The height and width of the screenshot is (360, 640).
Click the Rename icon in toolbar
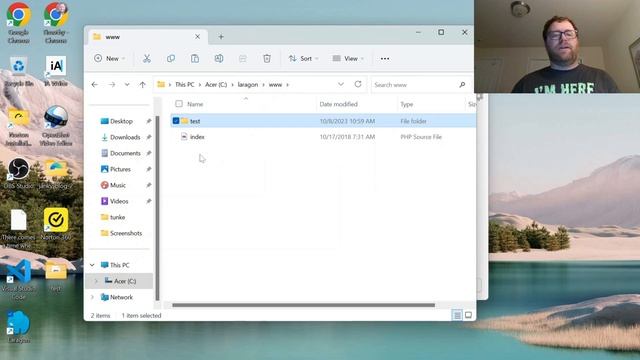[219, 59]
